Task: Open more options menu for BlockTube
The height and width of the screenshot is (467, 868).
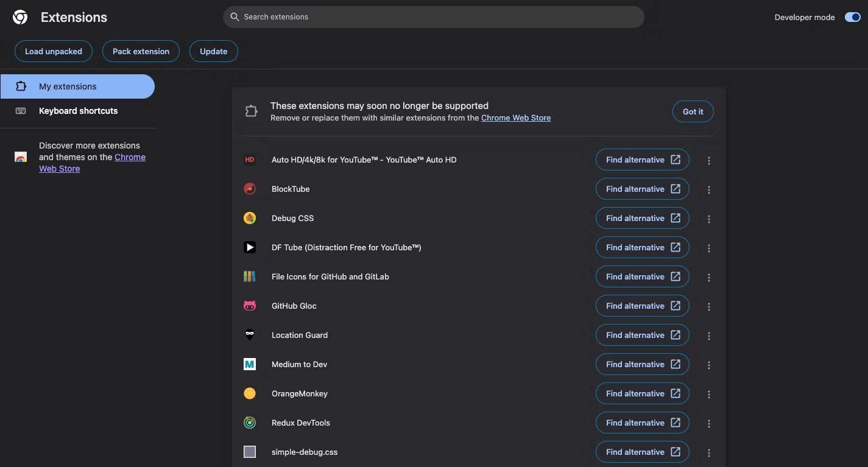Action: coord(708,190)
